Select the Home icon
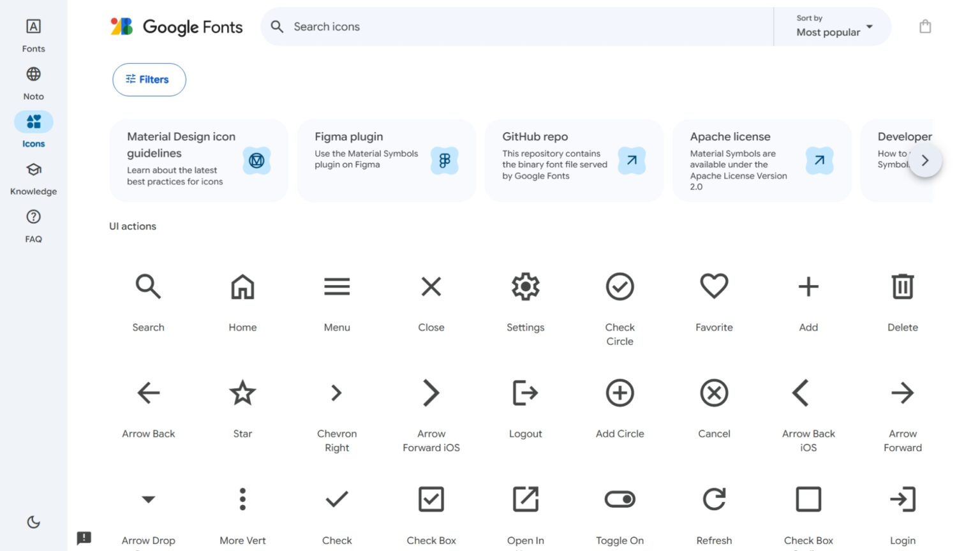 coord(242,286)
